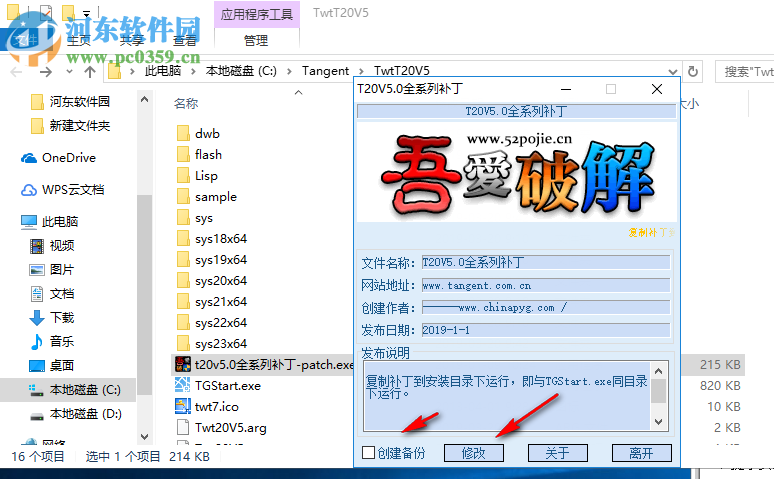
Task: Click the search box for TwtT20V5
Action: click(x=745, y=72)
